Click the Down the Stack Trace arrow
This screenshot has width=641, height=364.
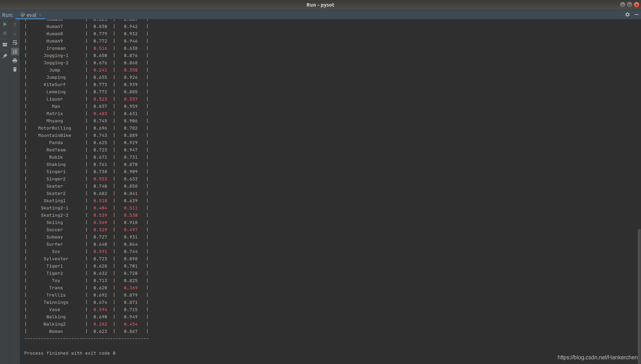pos(15,33)
